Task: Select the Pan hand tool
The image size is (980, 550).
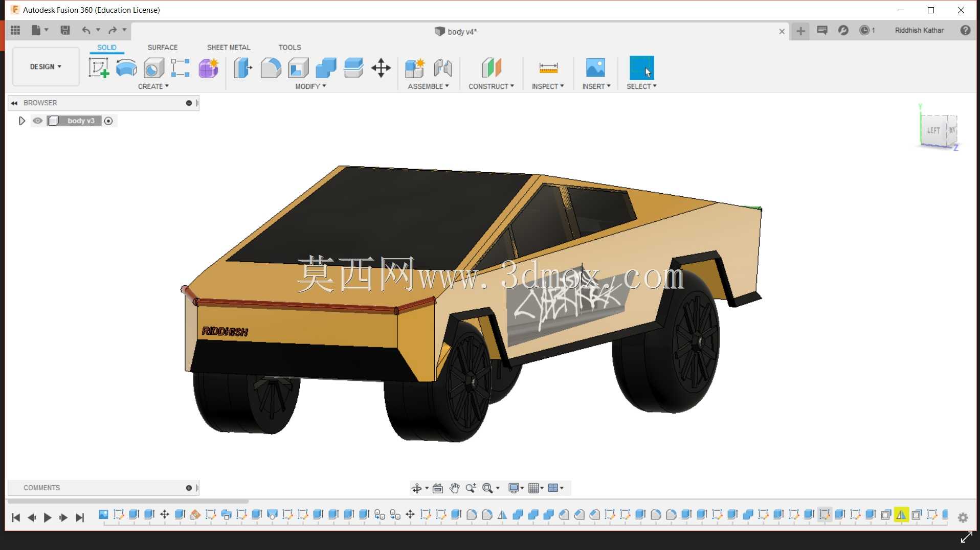Action: click(454, 488)
